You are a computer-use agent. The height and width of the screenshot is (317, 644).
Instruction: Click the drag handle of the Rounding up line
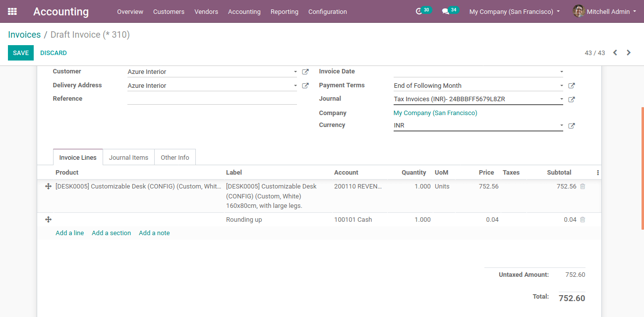48,220
